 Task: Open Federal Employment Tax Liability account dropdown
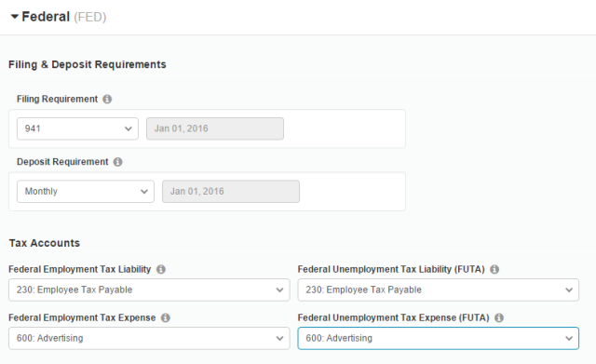coord(149,290)
